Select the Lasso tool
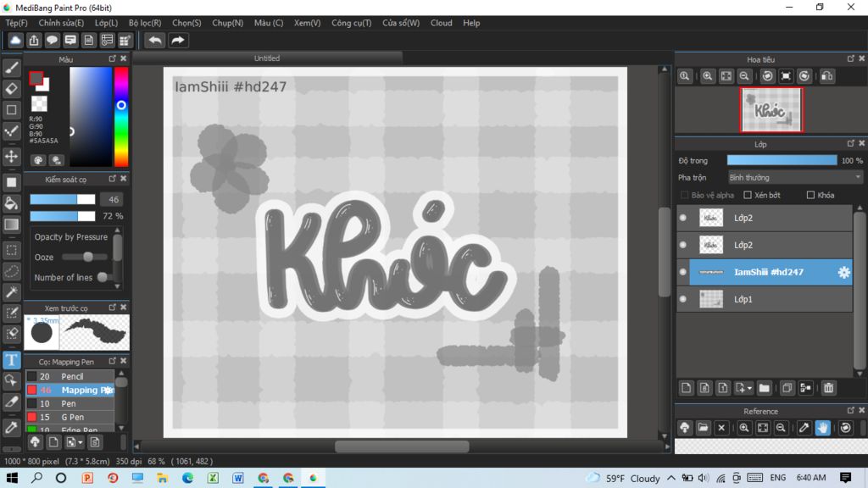Viewport: 868px width, 488px height. click(x=12, y=271)
